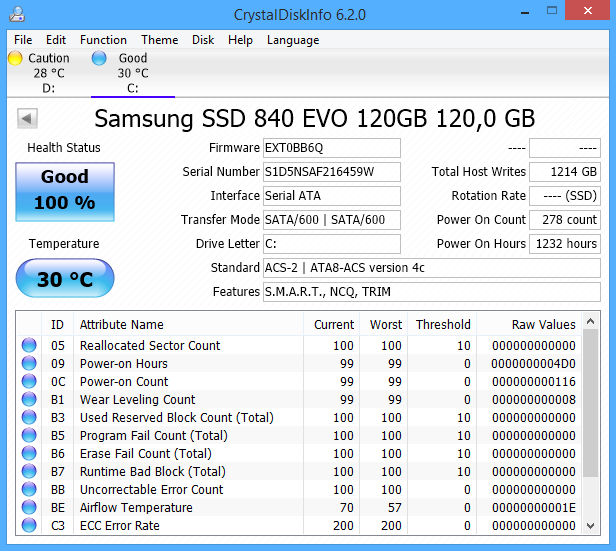This screenshot has width=616, height=551.
Task: Open the Language menu
Action: [x=293, y=40]
